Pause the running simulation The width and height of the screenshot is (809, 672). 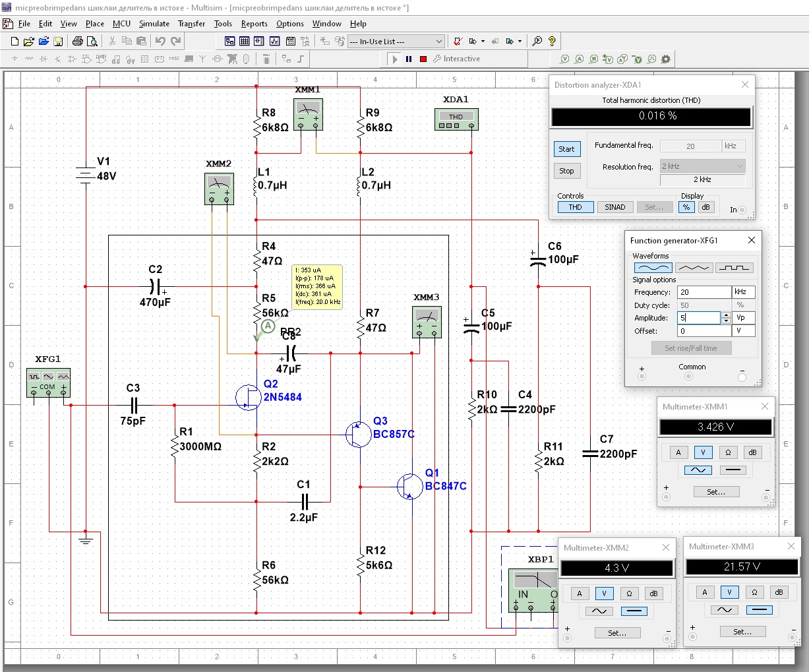(x=409, y=59)
